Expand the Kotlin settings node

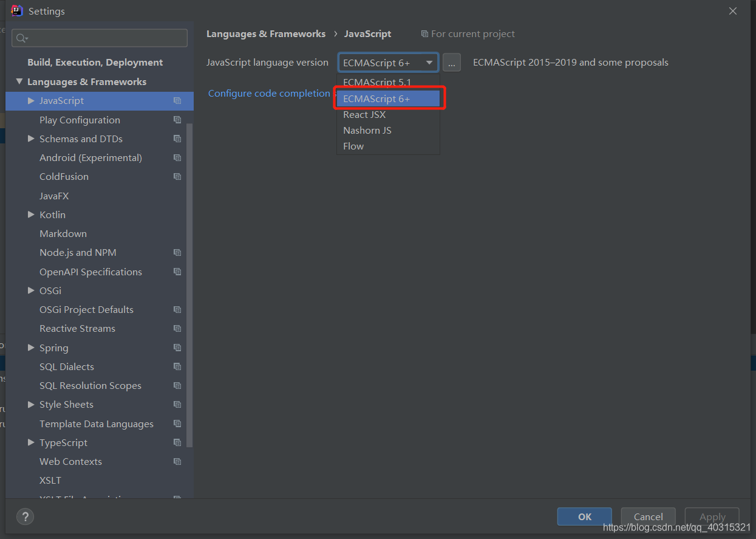[x=31, y=215]
